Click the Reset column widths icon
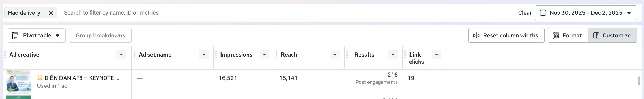This screenshot has height=99, width=644. [x=476, y=35]
